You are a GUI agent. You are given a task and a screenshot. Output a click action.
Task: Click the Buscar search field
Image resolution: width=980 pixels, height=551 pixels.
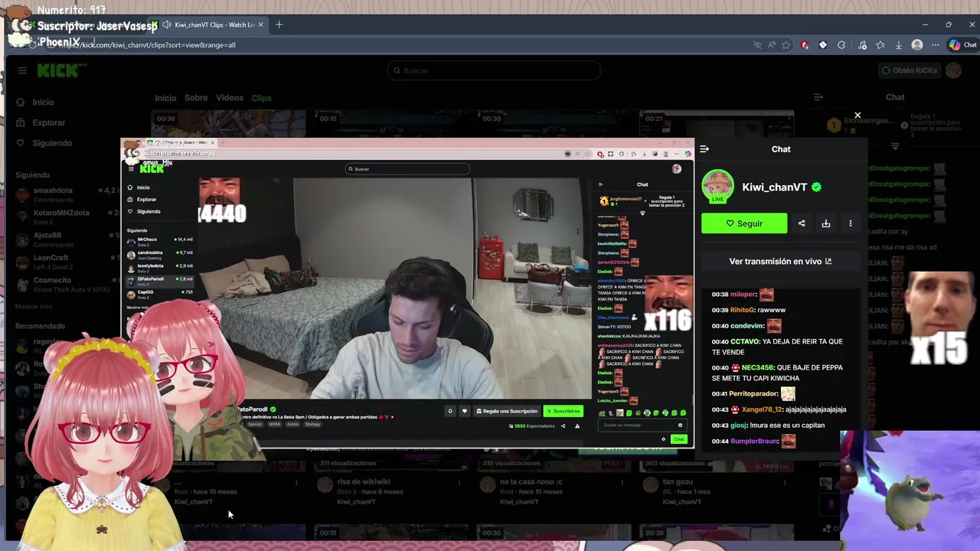click(494, 70)
